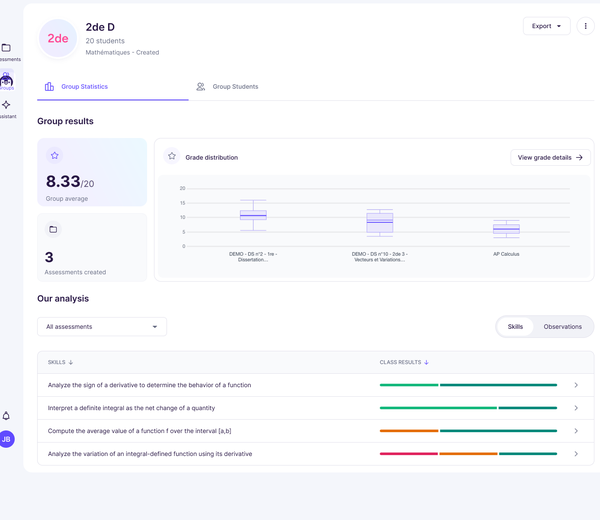Click the notifications bell icon
Image resolution: width=600 pixels, height=520 pixels.
[x=6, y=416]
